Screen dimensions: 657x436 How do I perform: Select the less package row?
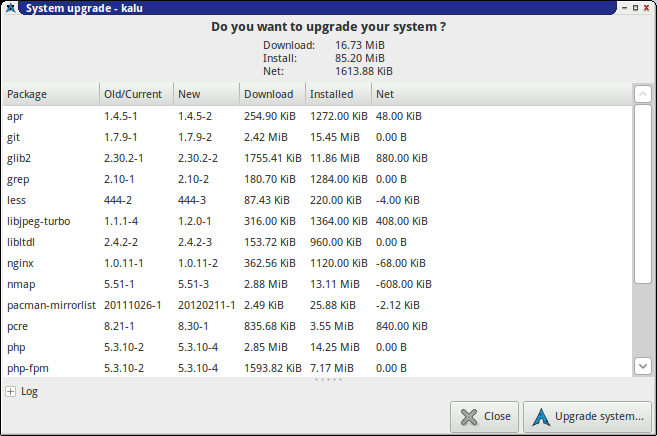317,200
